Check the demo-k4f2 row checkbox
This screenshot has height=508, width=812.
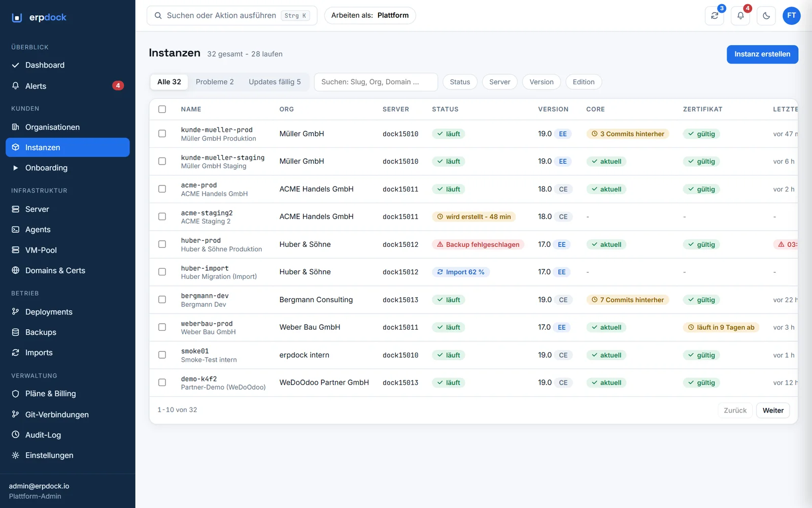[x=162, y=383]
